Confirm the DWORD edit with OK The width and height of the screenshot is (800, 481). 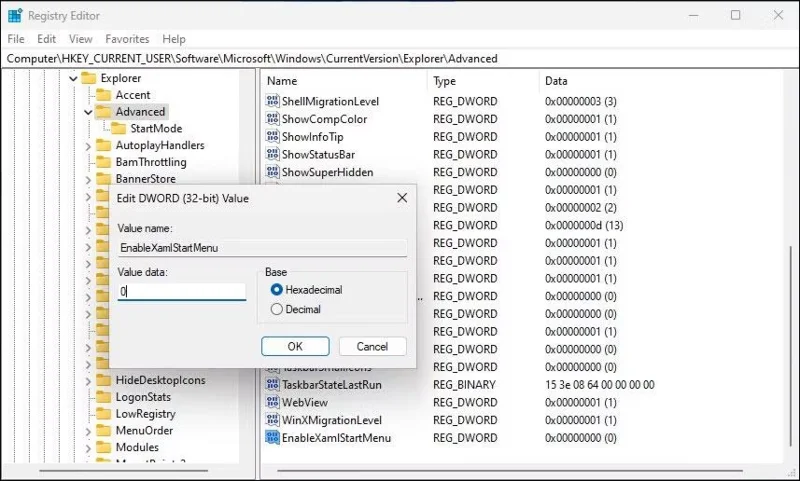tap(295, 346)
